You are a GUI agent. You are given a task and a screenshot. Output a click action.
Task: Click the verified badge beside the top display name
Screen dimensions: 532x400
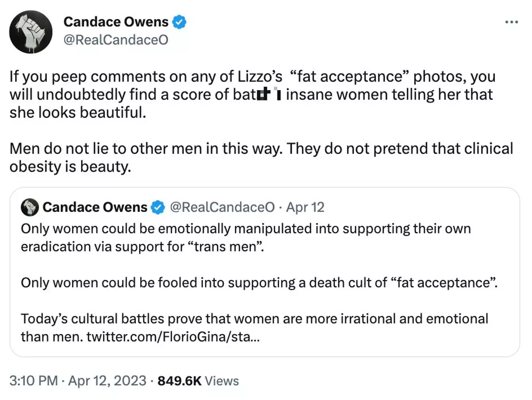(180, 22)
